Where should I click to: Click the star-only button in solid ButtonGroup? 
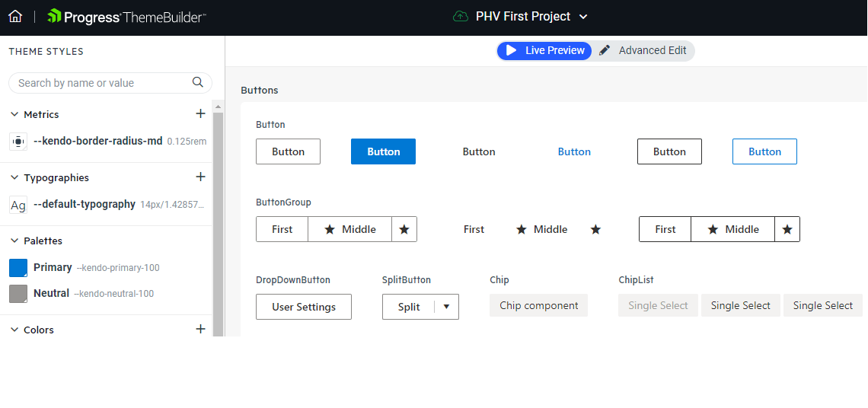click(404, 229)
